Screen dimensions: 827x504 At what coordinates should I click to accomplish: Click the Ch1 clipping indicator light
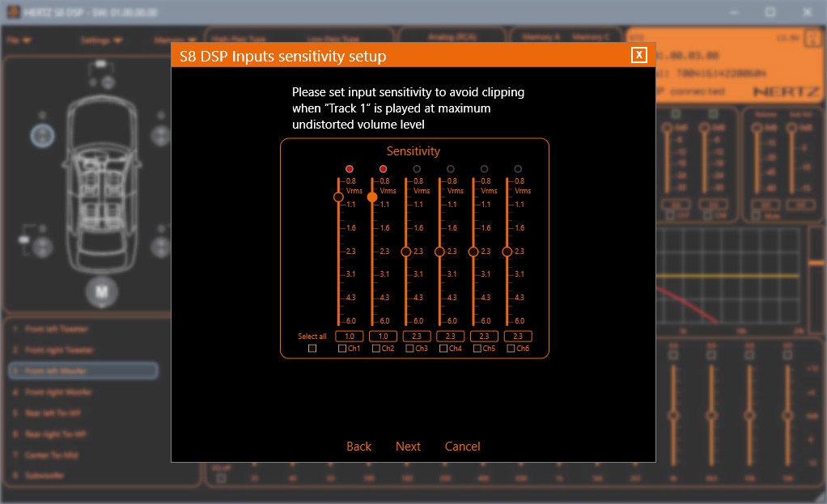point(349,169)
